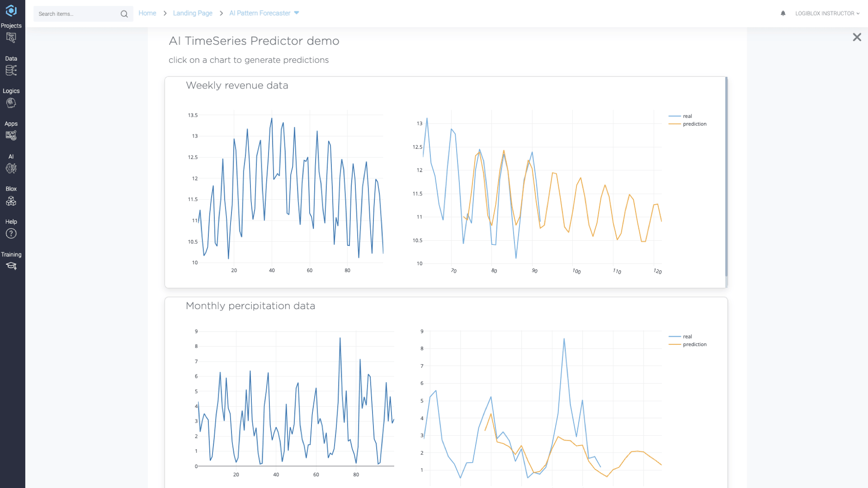Click the Help question mark icon
Viewport: 868px width, 488px height.
click(x=11, y=234)
